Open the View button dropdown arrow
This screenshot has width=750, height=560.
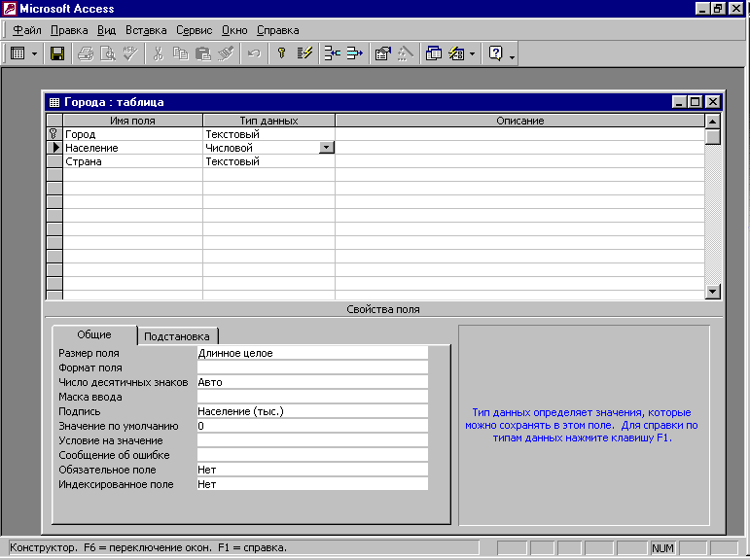pyautogui.click(x=34, y=53)
